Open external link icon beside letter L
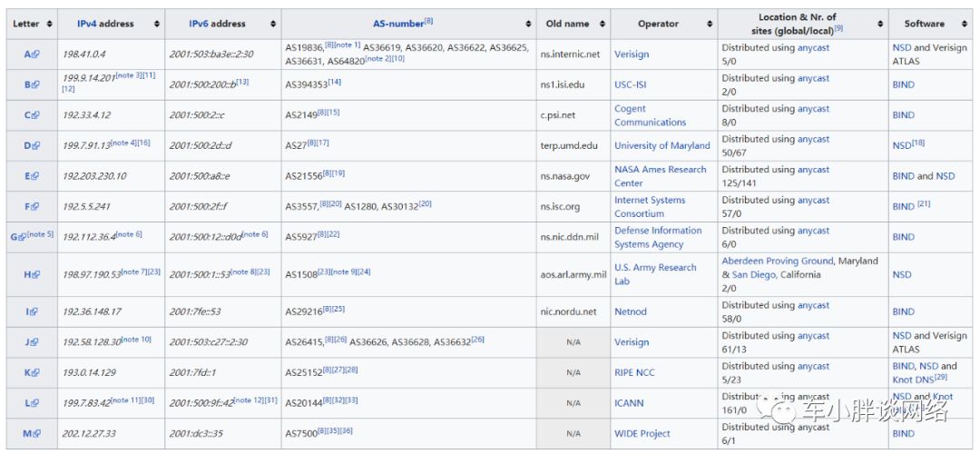980x454 pixels. [36, 403]
